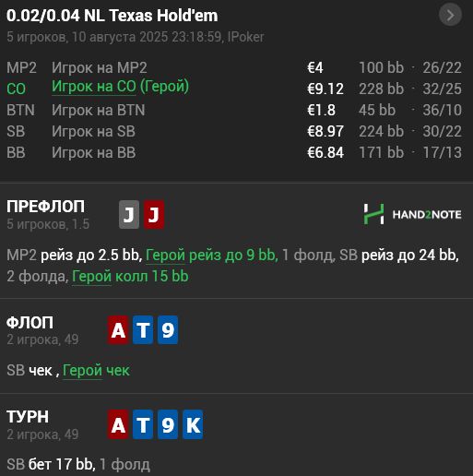Click the hand title '0.02/0.04 NL Texas Hold'em'
473x476 pixels.
[112, 16]
